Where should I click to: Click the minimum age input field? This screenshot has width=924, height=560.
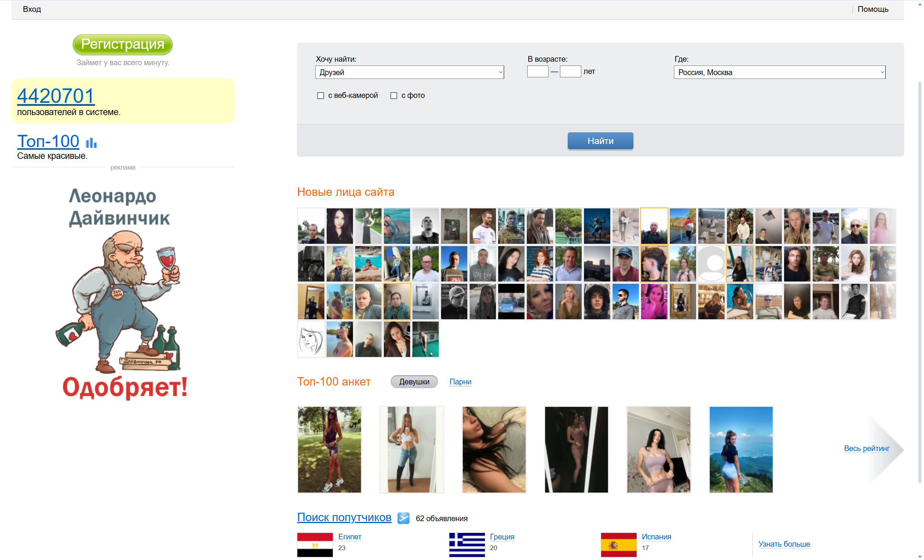[537, 72]
